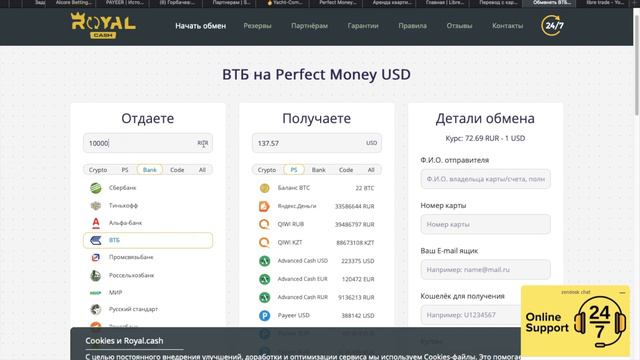Choose the QIWI RUB icon
This screenshot has height=360, width=640.
point(264,224)
